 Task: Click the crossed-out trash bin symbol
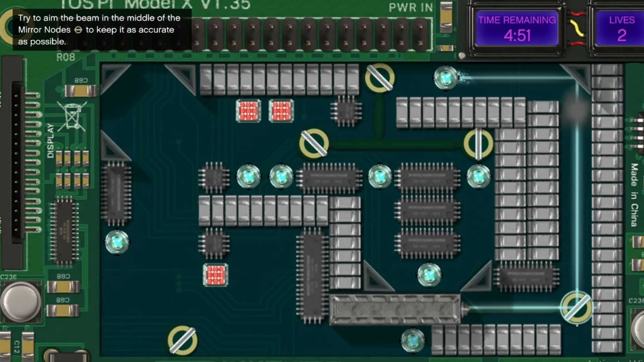coord(72,116)
